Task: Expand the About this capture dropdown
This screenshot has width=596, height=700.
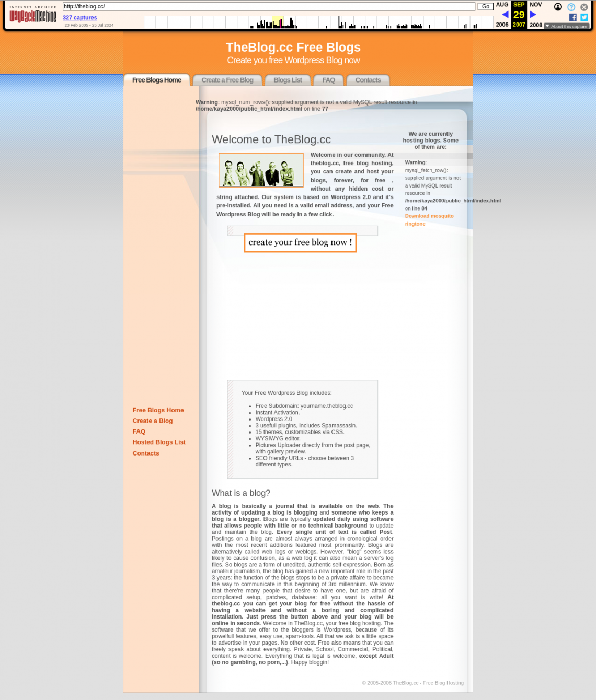Action: [567, 26]
